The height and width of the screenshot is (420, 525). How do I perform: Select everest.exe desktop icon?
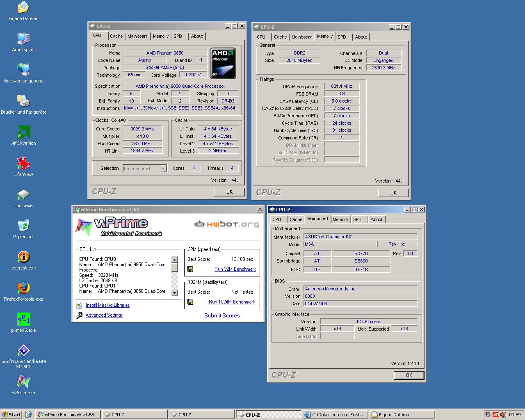point(23,260)
